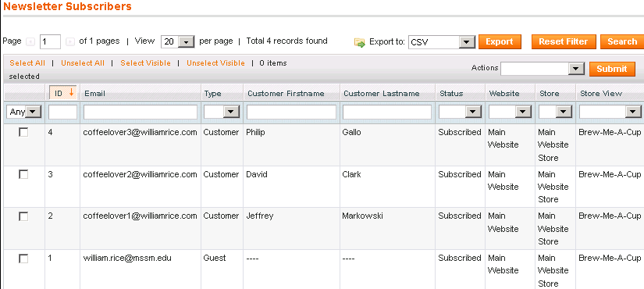The width and height of the screenshot is (644, 289).
Task: Click the coffeelover1@williamrice.com email cell
Action: tap(140, 216)
